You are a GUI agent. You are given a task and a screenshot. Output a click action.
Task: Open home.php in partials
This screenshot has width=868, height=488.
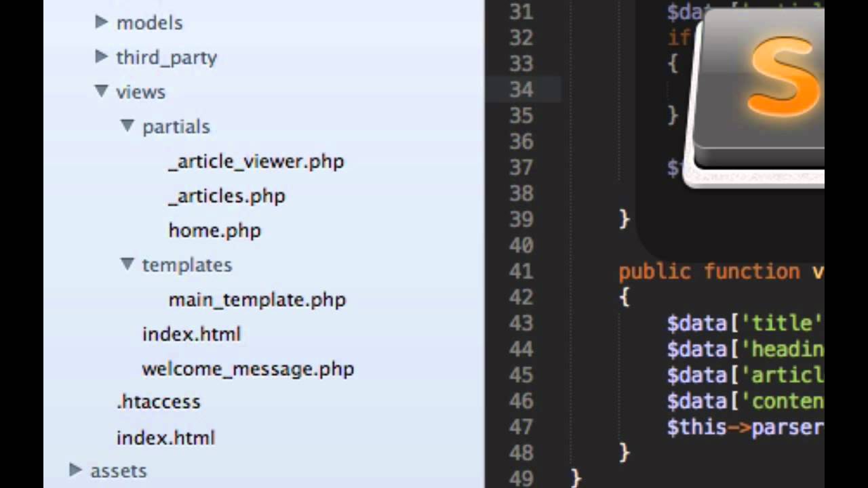[215, 230]
